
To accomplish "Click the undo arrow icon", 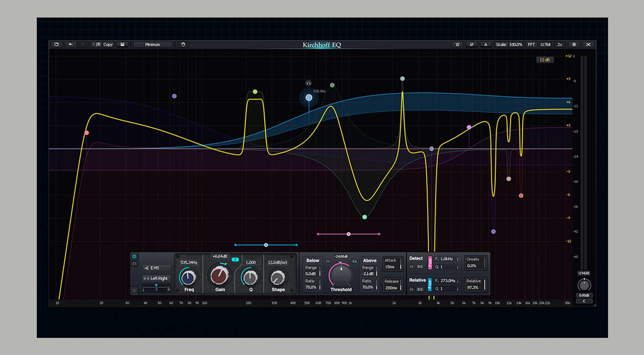I will (71, 44).
